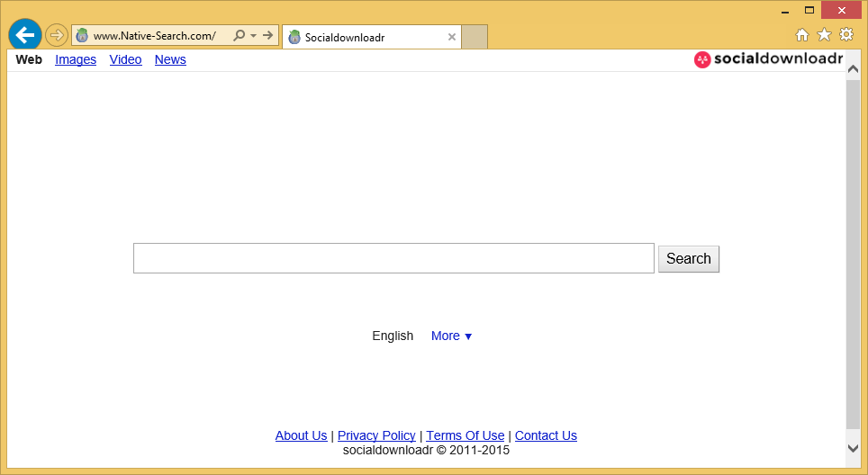Click the scrollbar up arrow
868x475 pixels.
[x=853, y=71]
